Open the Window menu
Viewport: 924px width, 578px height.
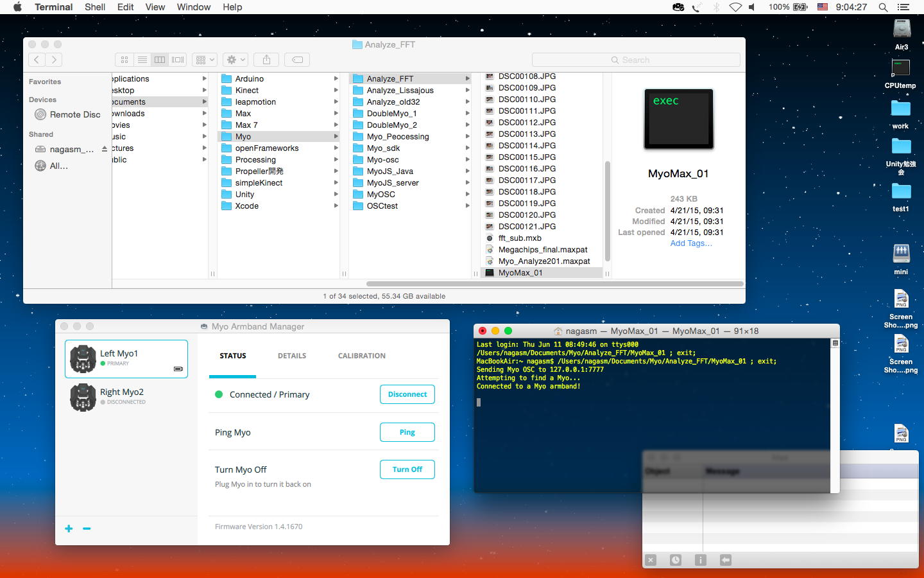point(194,7)
